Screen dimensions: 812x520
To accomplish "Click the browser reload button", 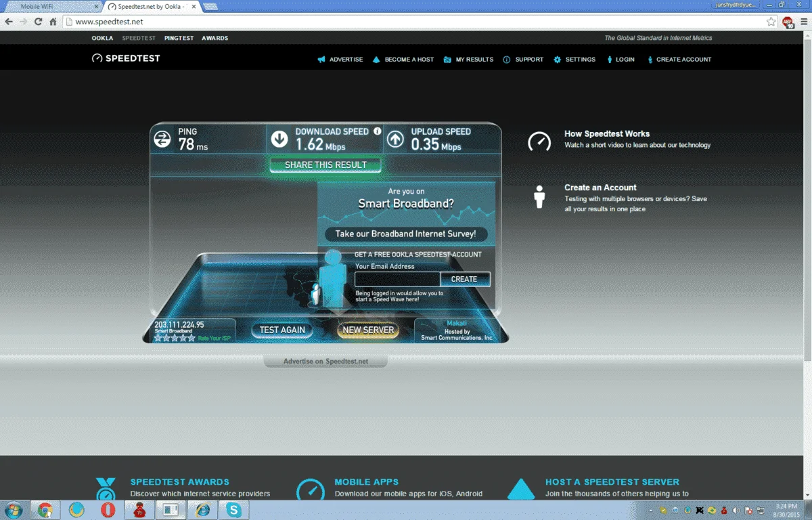I will click(x=39, y=22).
